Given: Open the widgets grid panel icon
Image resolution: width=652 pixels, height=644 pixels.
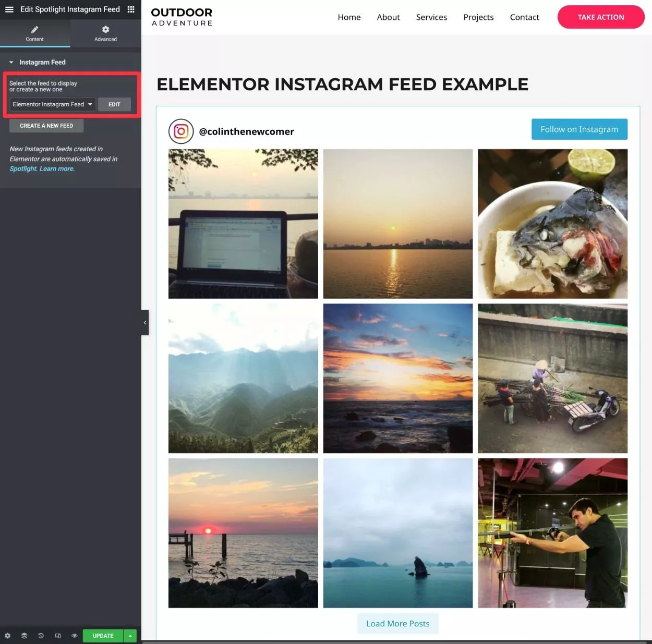Looking at the screenshot, I should pyautogui.click(x=131, y=9).
